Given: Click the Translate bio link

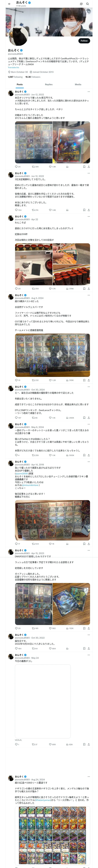Looking at the screenshot, I should pyautogui.click(x=14, y=67).
